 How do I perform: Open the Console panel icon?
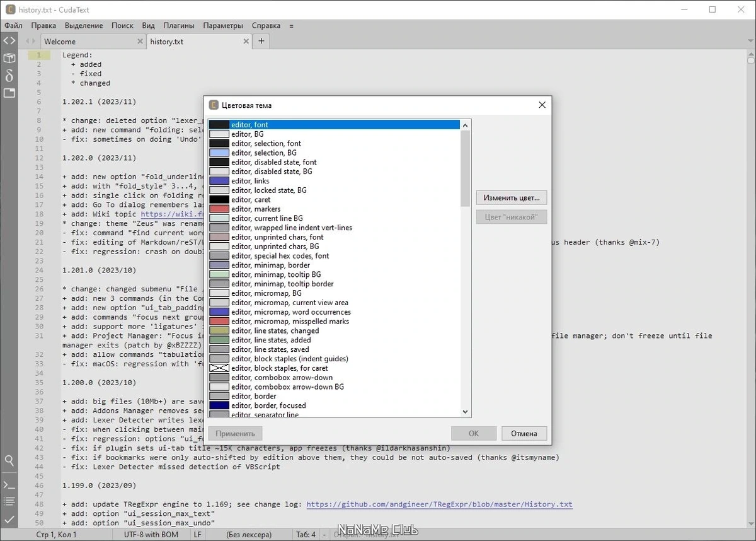(x=9, y=485)
